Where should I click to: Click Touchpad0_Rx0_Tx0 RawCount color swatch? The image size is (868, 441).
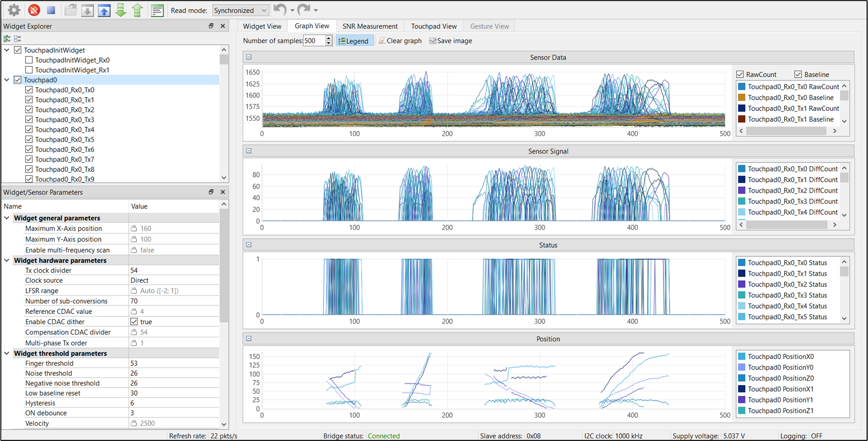point(742,87)
